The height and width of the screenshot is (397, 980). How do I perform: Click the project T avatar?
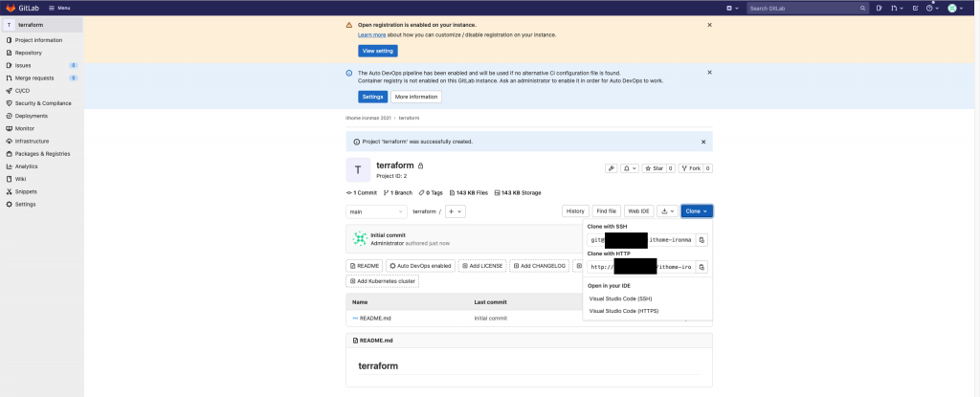pyautogui.click(x=358, y=169)
